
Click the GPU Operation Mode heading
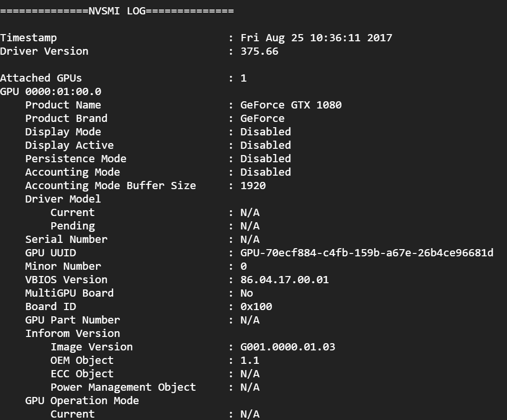[x=82, y=400]
